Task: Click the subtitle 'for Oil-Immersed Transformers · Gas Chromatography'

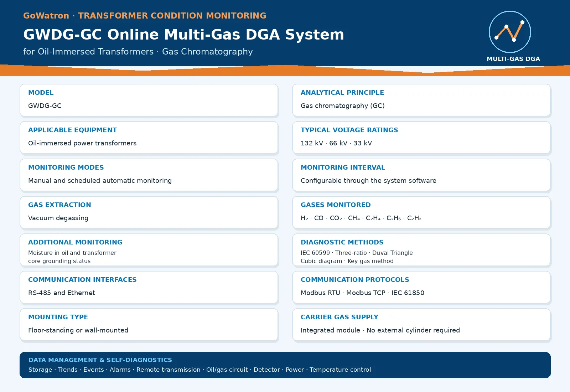Action: point(138,52)
